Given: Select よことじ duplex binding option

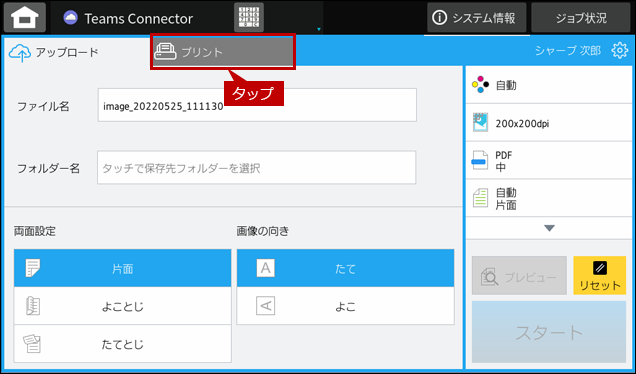Looking at the screenshot, I should pos(122,306).
